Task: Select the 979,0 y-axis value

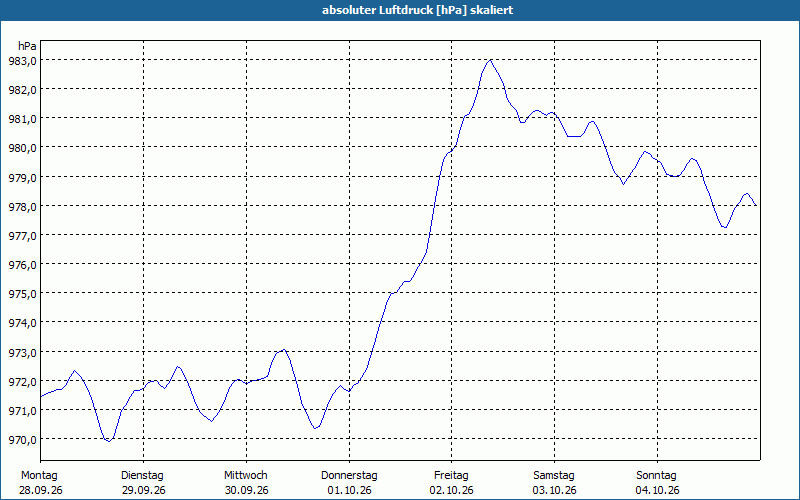Action: coord(24,178)
